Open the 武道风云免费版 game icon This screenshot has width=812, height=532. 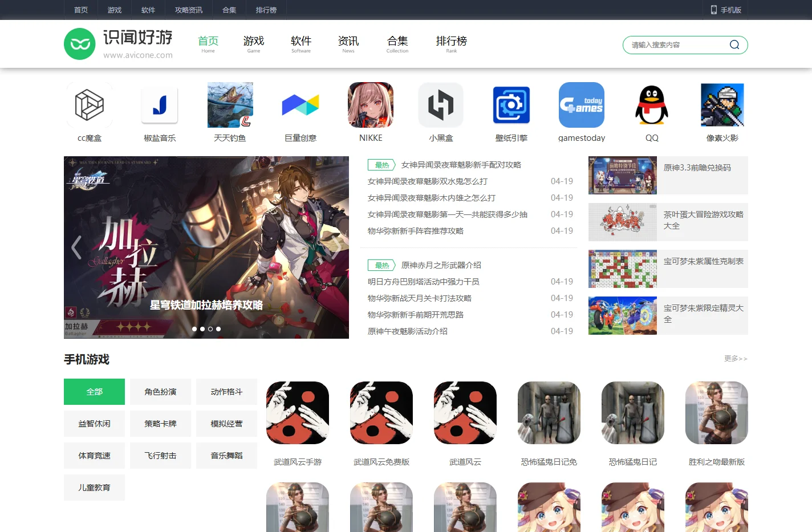pyautogui.click(x=381, y=413)
